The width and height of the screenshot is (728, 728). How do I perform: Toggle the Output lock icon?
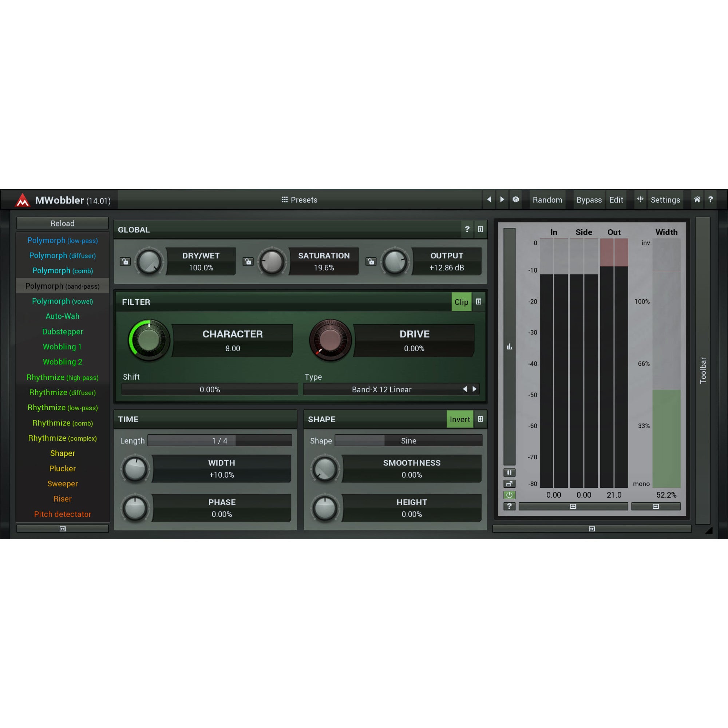pyautogui.click(x=371, y=261)
